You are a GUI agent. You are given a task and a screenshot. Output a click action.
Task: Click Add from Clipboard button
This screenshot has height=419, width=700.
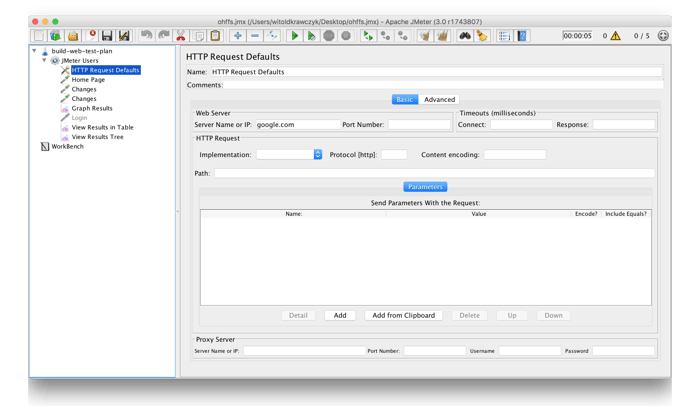404,315
